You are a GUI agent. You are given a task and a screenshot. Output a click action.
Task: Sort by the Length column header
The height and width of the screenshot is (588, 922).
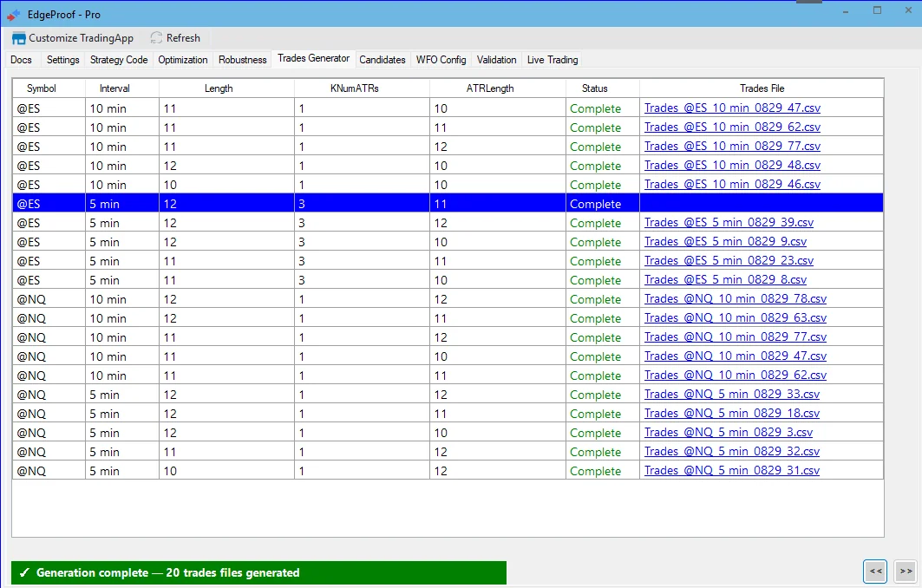click(x=226, y=88)
